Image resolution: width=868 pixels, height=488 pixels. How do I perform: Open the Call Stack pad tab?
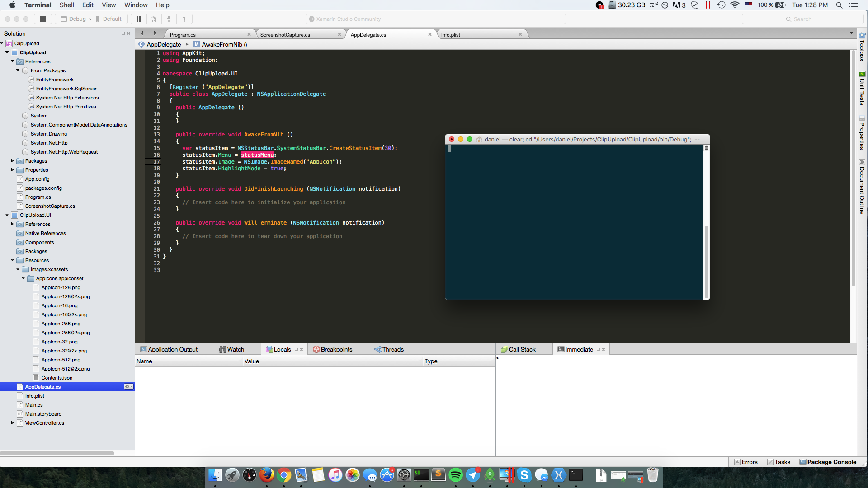click(x=519, y=350)
